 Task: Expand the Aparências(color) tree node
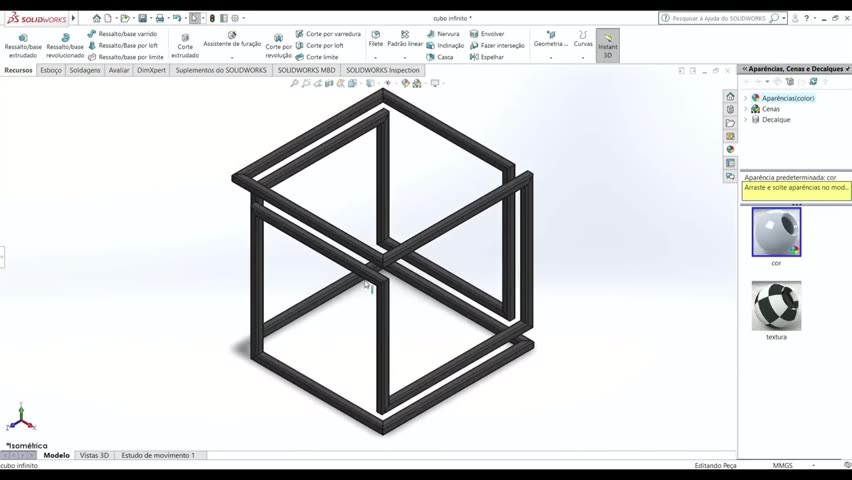tap(745, 98)
